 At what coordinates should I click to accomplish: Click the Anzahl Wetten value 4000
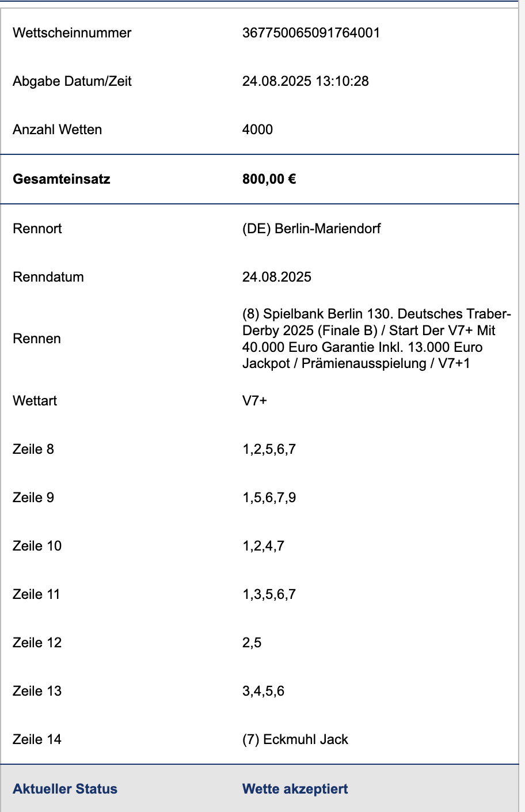point(257,130)
